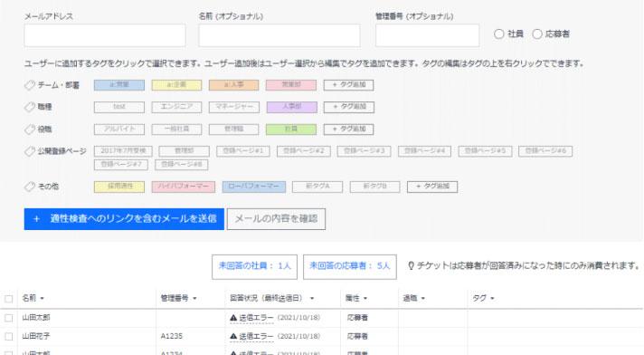The height and width of the screenshot is (355, 644).
Task: Select the マネージャー tag
Action: click(234, 107)
